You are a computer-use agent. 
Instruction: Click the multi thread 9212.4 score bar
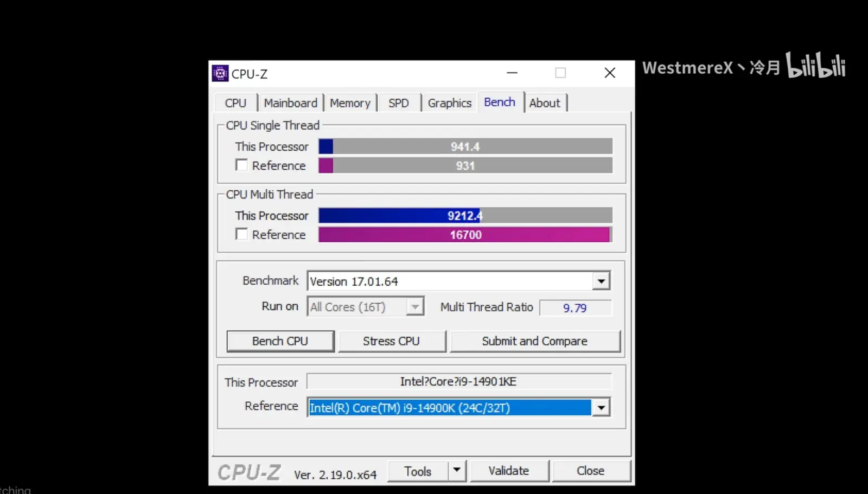point(465,215)
